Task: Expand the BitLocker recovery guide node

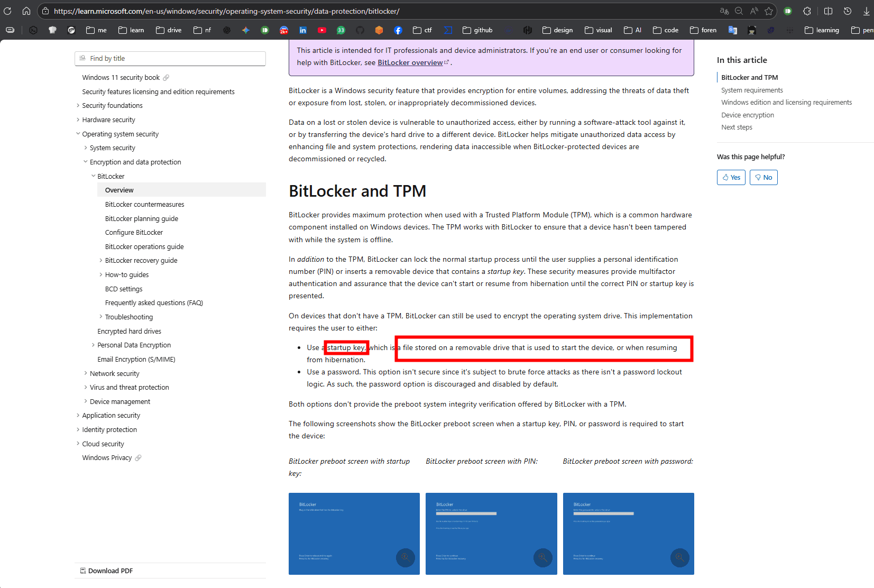Action: [x=101, y=261]
